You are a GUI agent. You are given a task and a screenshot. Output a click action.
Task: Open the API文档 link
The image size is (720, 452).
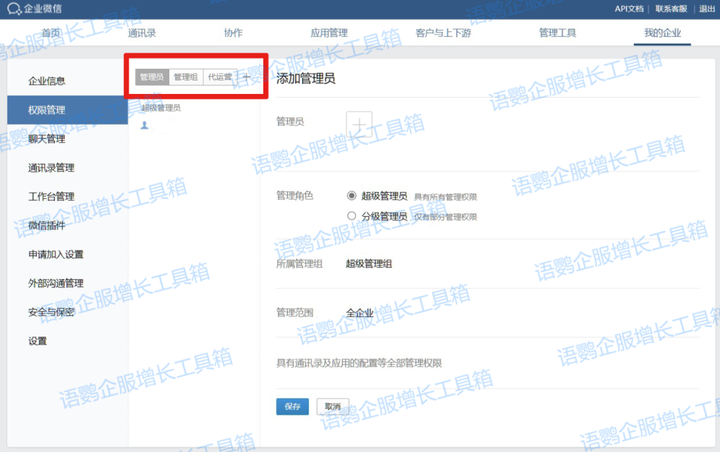tap(629, 9)
